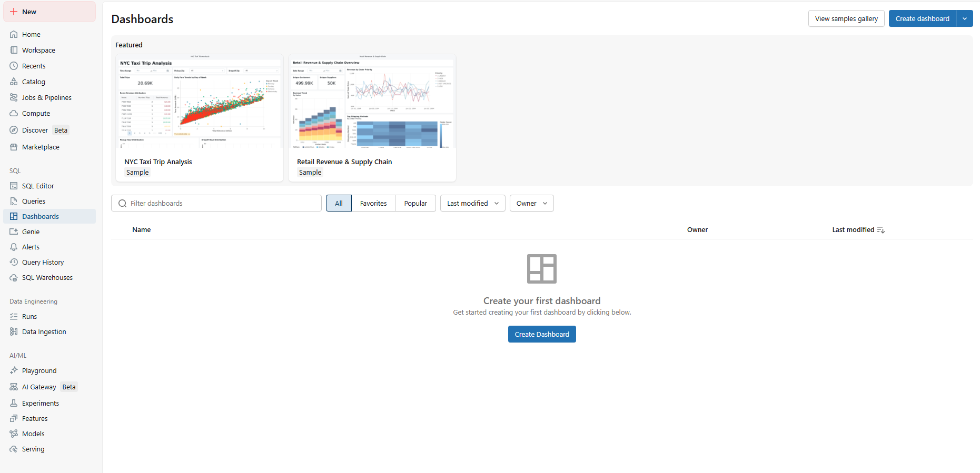
Task: Click the NYC Taxi Trip Analysis title
Action: click(x=158, y=162)
